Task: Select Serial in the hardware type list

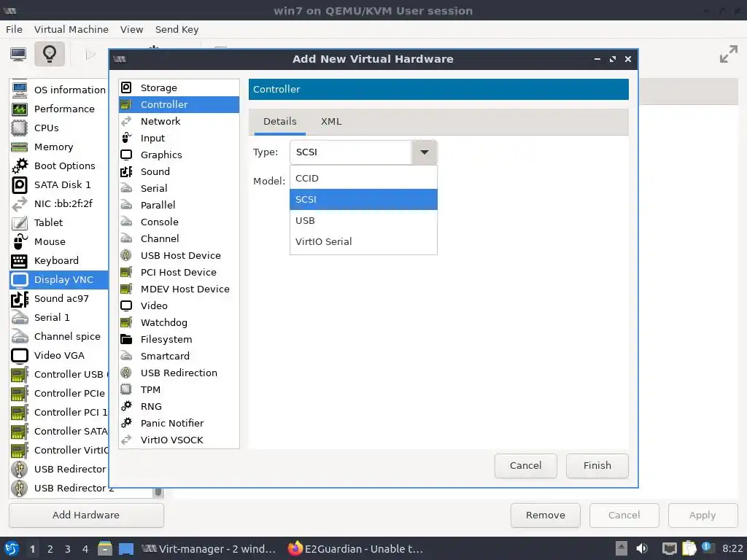Action: [179, 188]
